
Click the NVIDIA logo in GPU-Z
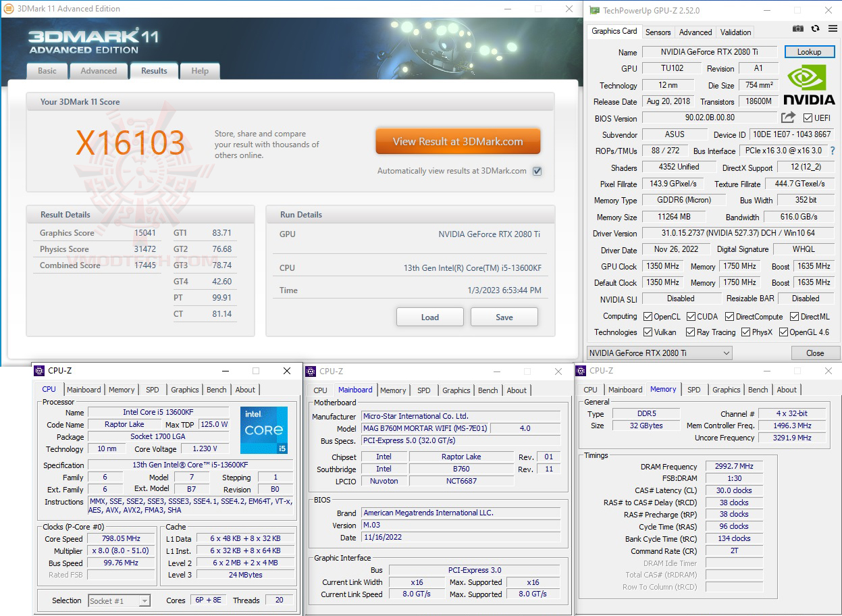click(808, 83)
